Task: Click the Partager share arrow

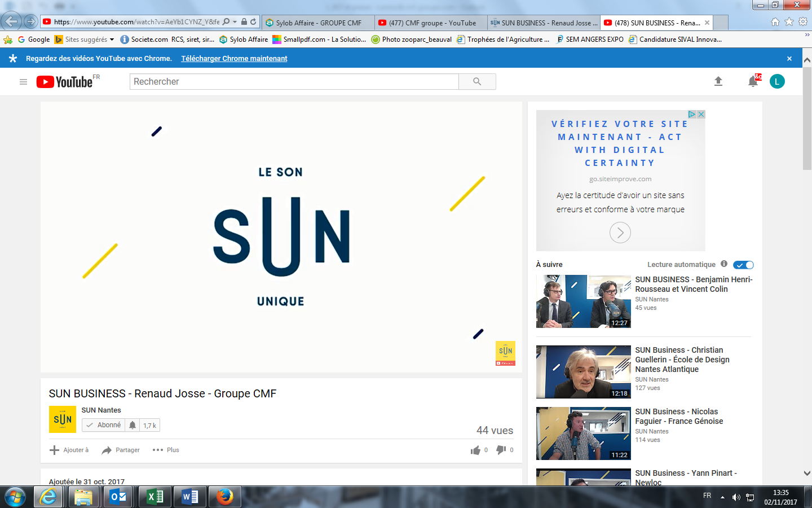Action: [x=107, y=450]
